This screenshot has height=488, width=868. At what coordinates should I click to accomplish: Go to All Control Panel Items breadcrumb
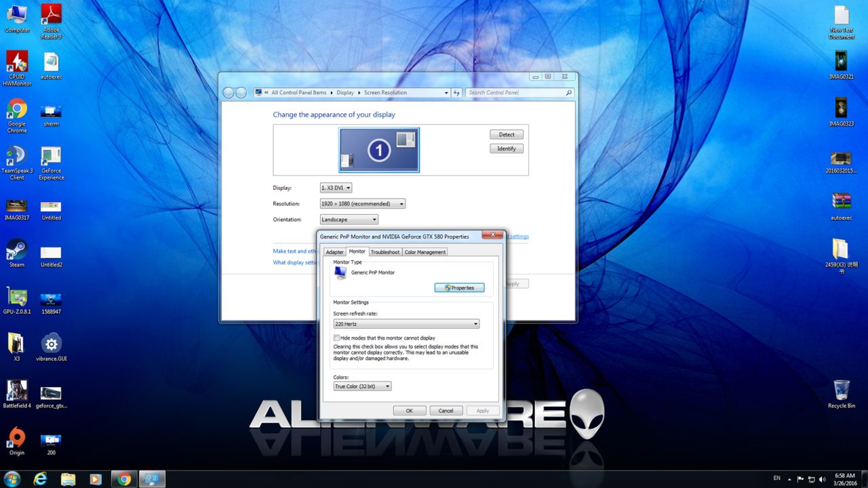(299, 93)
